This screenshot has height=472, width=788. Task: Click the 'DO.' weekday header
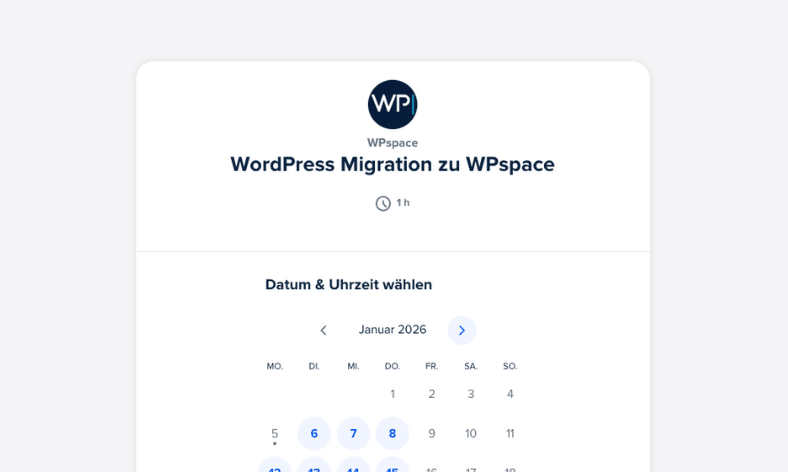pyautogui.click(x=392, y=366)
